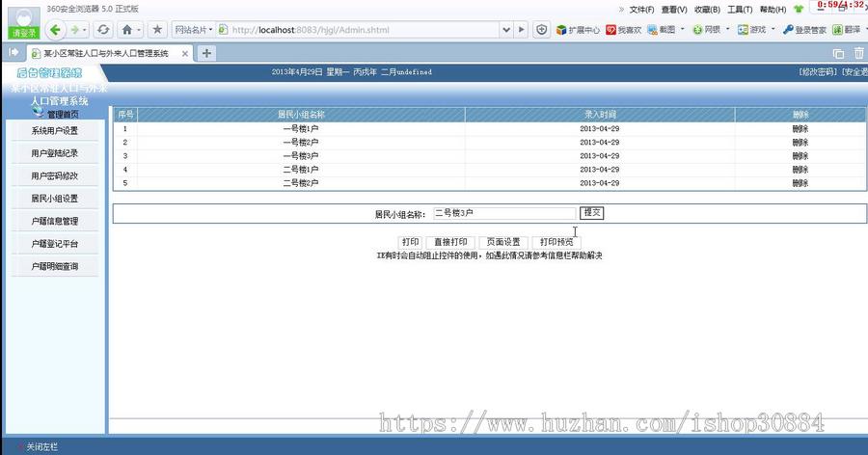Click the tab window list icon
Viewport: 868px width, 455px height.
[x=839, y=54]
